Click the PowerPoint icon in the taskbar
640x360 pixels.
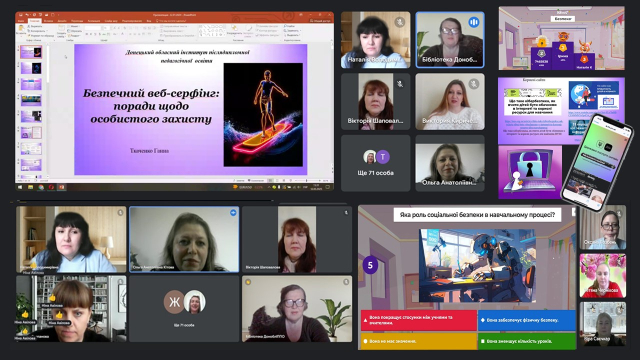[x=62, y=187]
